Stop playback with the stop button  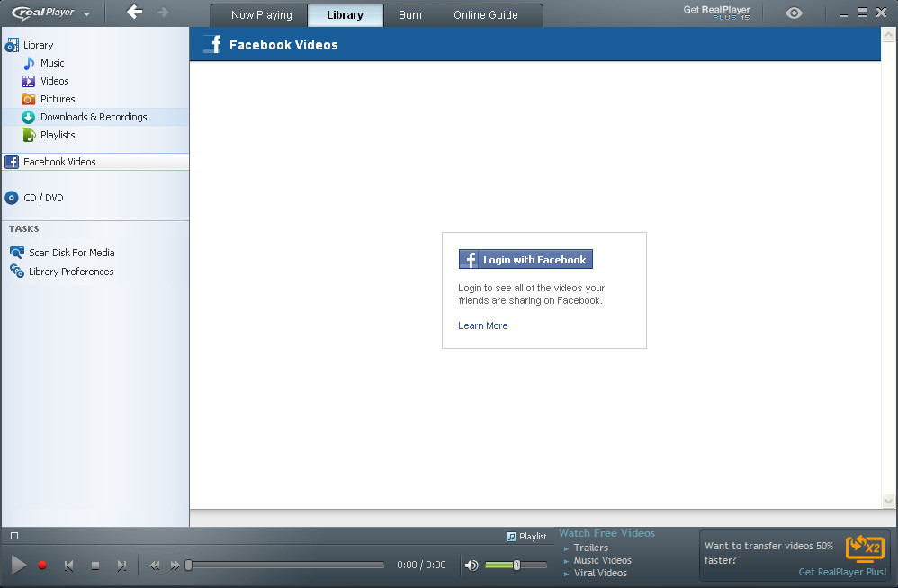95,566
